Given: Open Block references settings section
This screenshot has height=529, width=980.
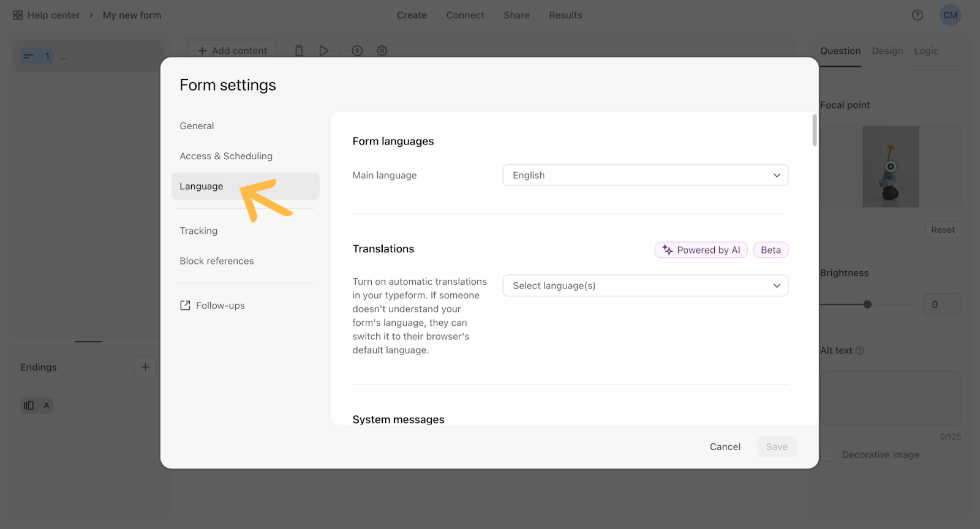Looking at the screenshot, I should [x=217, y=261].
